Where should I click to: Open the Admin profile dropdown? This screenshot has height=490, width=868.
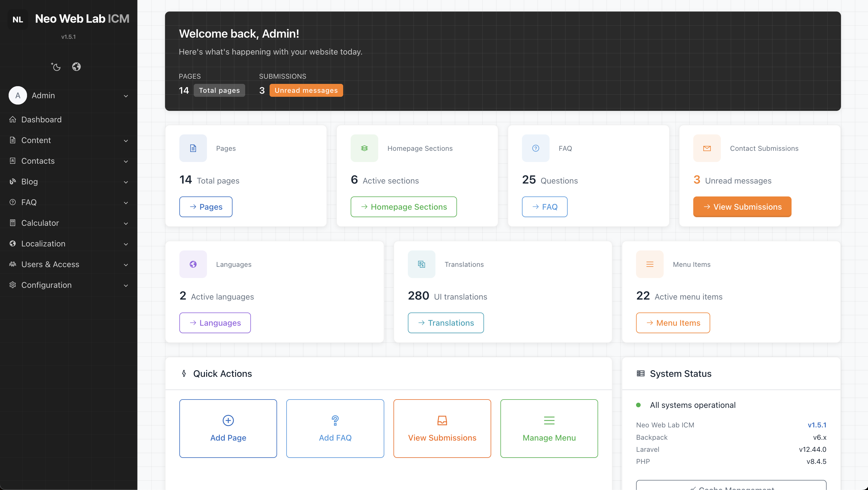[x=126, y=96]
